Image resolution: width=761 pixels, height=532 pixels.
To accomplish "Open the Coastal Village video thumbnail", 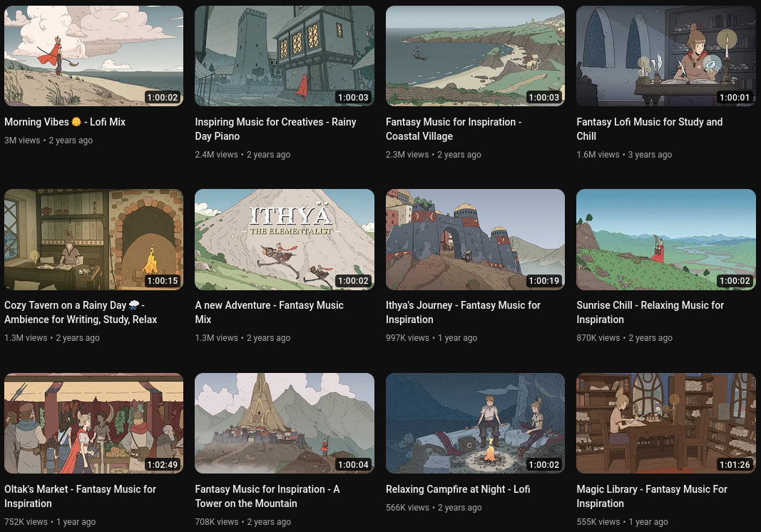I will [x=475, y=56].
